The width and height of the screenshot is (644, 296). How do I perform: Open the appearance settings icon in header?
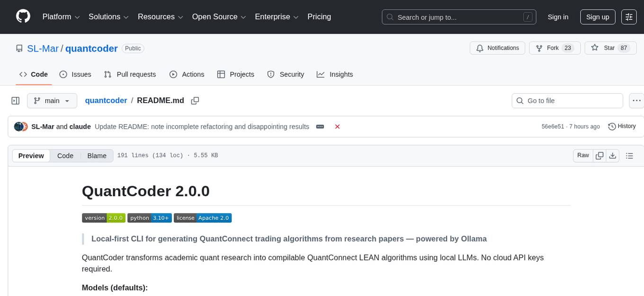click(629, 17)
